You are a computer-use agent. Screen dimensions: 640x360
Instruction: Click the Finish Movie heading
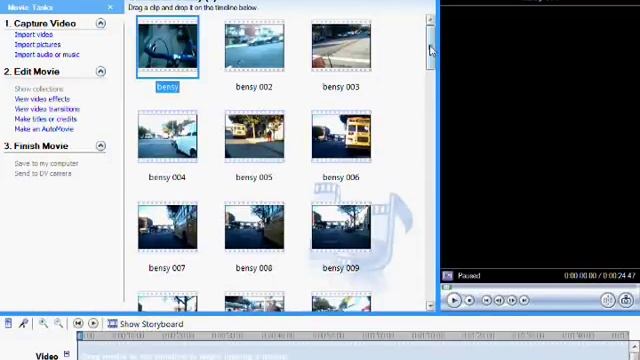[41, 146]
